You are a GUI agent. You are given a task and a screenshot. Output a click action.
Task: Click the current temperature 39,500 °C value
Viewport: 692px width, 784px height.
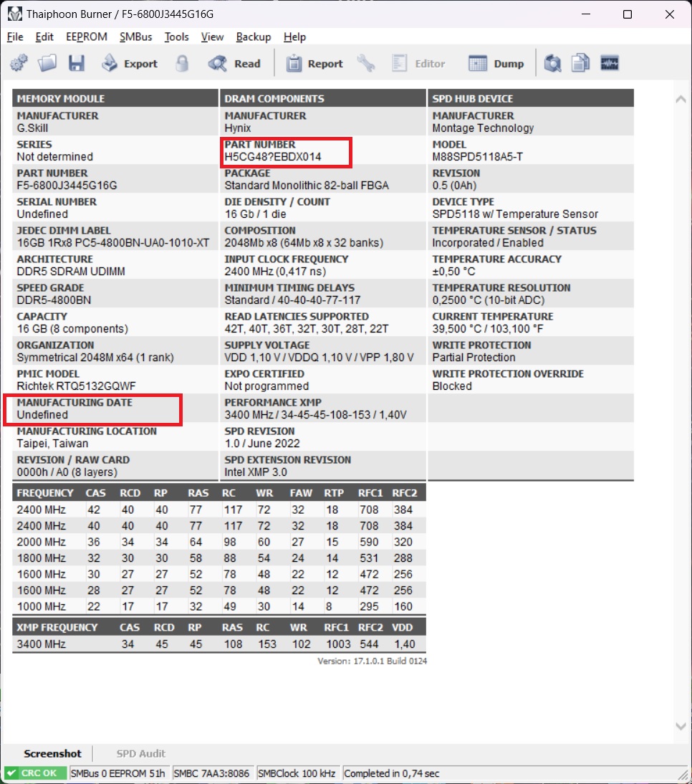coord(488,329)
